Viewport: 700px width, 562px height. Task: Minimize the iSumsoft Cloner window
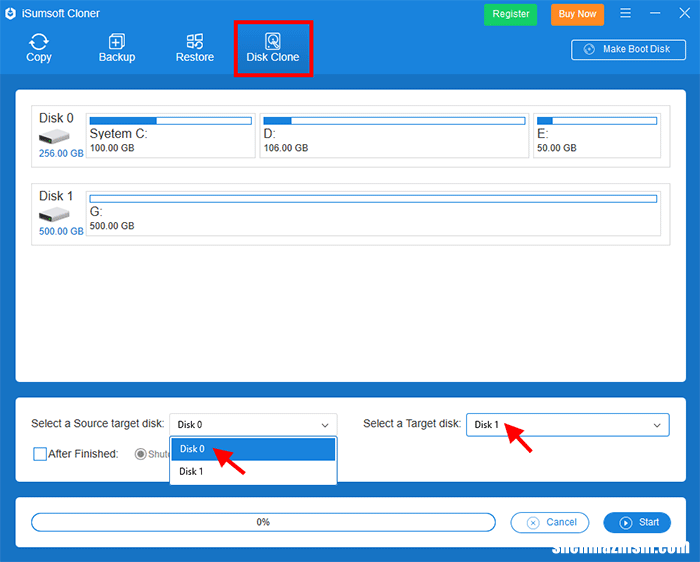click(x=655, y=13)
